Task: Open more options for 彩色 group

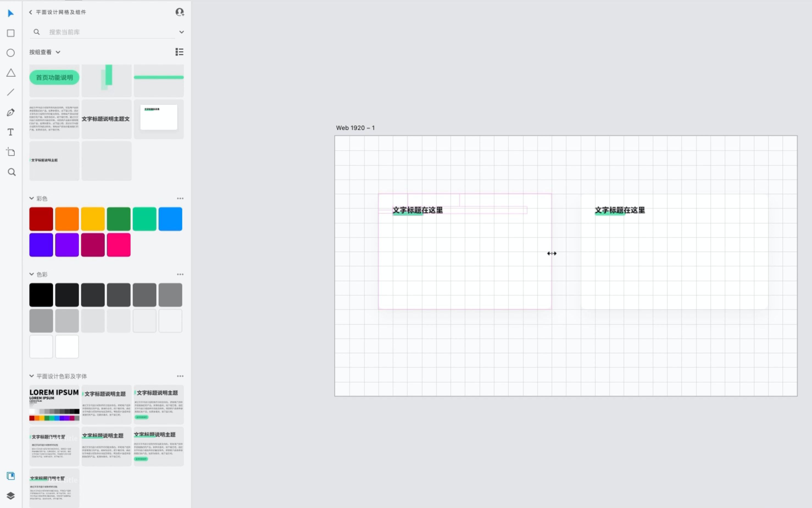Action: click(x=180, y=198)
